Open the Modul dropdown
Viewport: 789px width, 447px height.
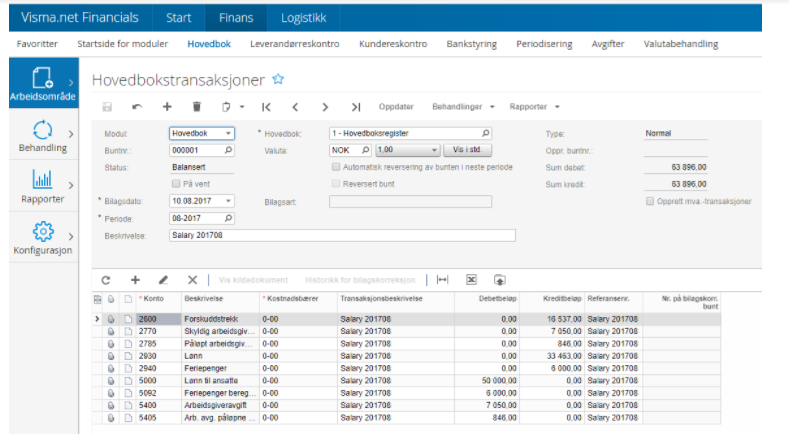(x=228, y=133)
